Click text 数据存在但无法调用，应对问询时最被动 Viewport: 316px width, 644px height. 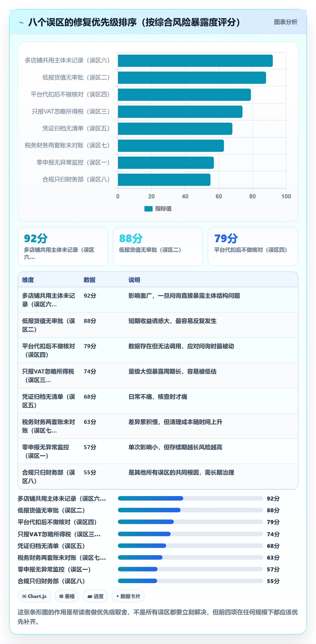[181, 346]
